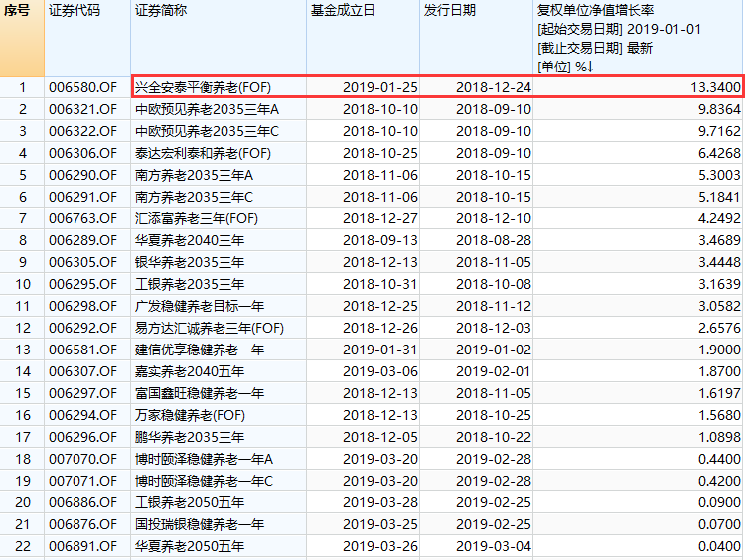Click code 007070.OF
Image resolution: width=748 pixels, height=560 pixels.
pyautogui.click(x=82, y=460)
